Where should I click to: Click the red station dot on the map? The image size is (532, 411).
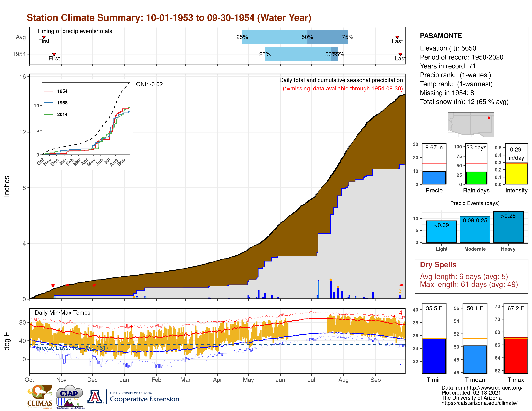489,118
